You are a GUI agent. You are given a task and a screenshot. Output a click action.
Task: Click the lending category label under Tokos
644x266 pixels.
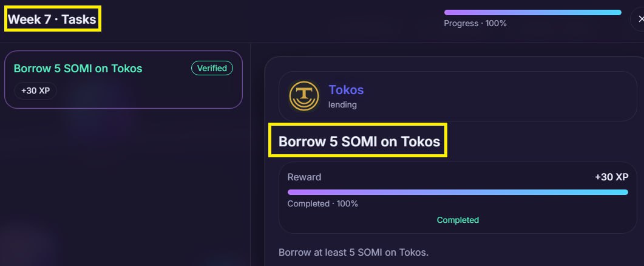pyautogui.click(x=342, y=104)
